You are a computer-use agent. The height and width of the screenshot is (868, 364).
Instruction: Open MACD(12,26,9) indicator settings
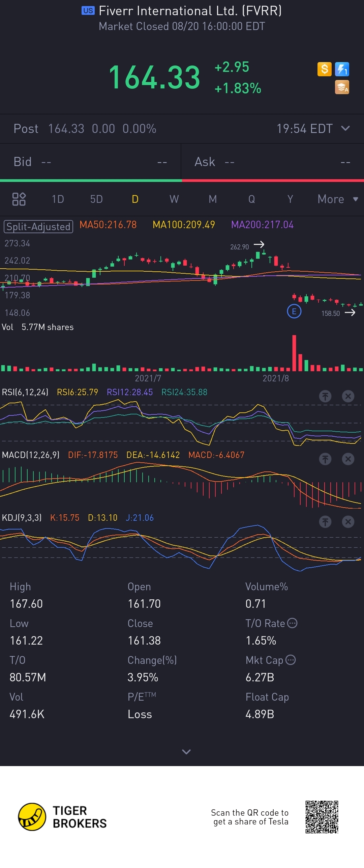(31, 455)
